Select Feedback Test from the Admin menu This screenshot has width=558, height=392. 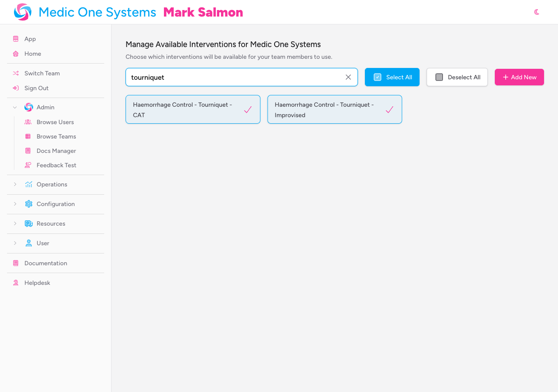click(56, 165)
